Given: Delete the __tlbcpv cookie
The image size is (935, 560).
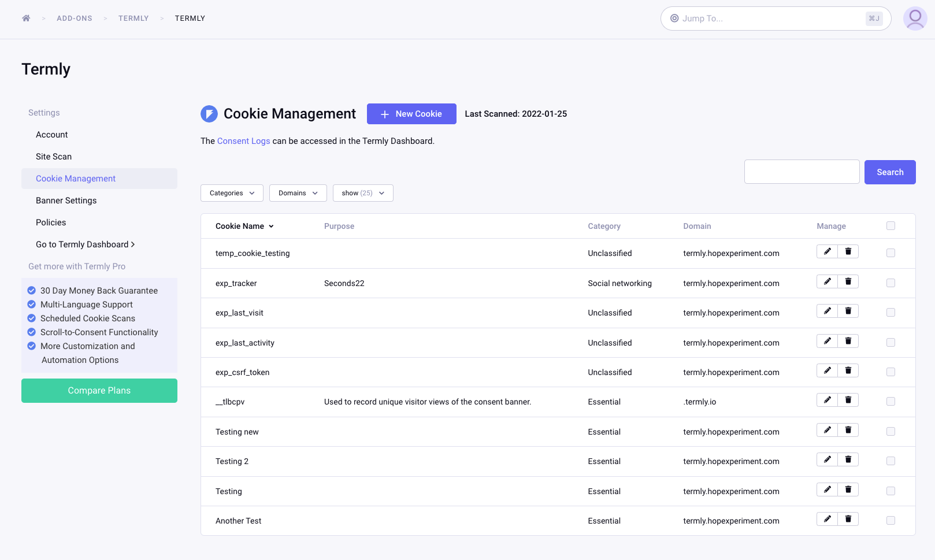Looking at the screenshot, I should [848, 400].
